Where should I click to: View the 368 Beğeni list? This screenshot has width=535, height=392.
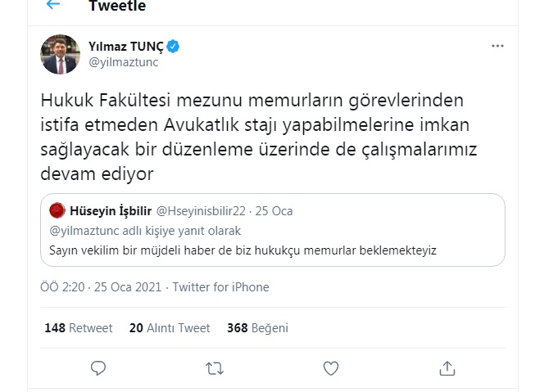tap(257, 328)
